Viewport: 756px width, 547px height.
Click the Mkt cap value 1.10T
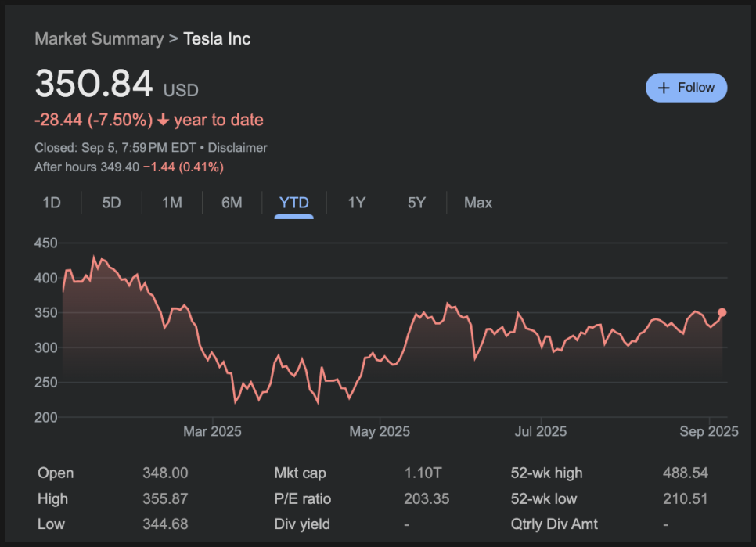tap(423, 473)
